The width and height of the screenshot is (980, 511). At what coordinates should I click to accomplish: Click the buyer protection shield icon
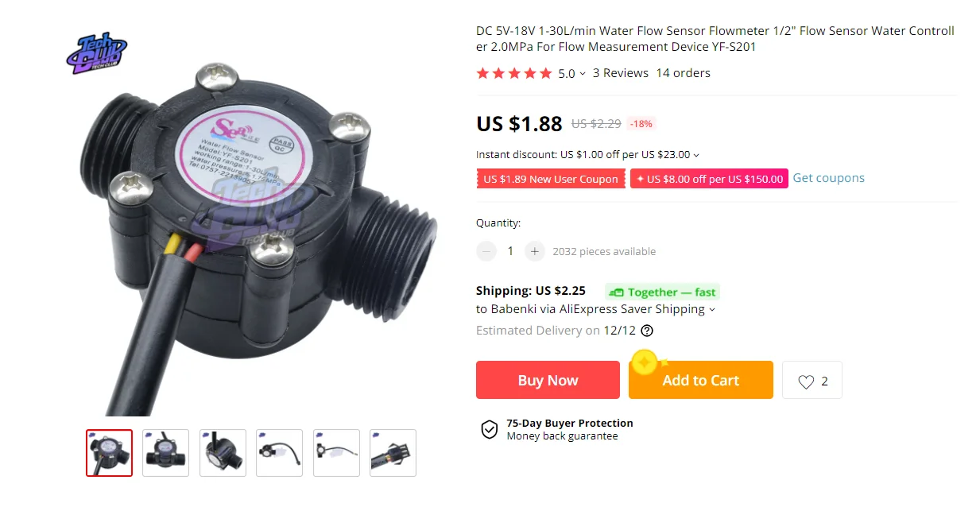(489, 430)
